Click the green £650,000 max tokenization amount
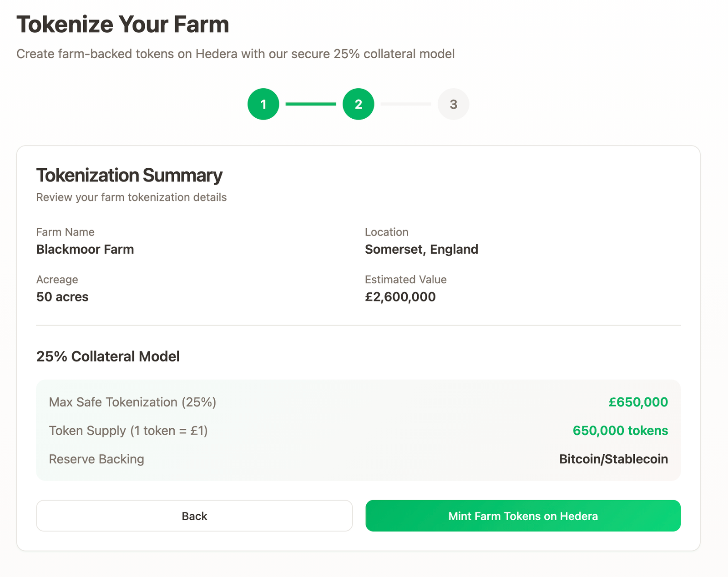The image size is (728, 577). [x=638, y=402]
